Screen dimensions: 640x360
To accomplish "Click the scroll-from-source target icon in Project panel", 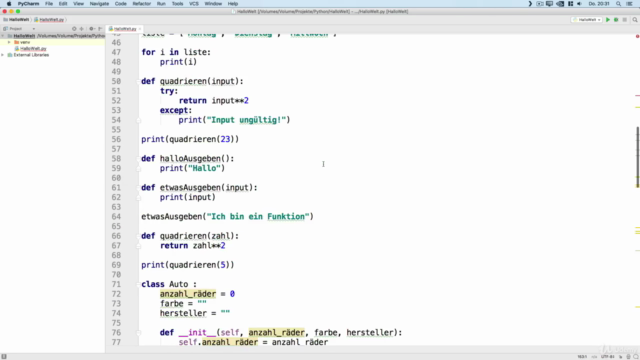I will [74, 29].
